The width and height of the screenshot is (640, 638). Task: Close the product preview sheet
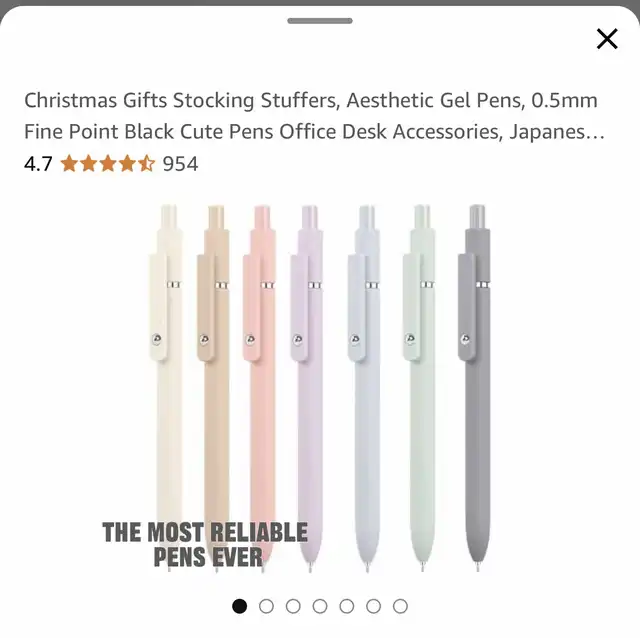[x=607, y=39]
